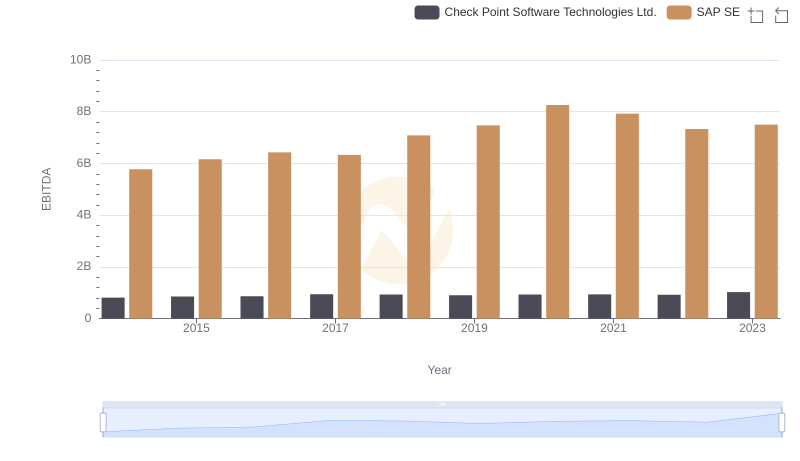Select the Check Point bar for 2018
This screenshot has height=461, width=800.
click(x=391, y=306)
